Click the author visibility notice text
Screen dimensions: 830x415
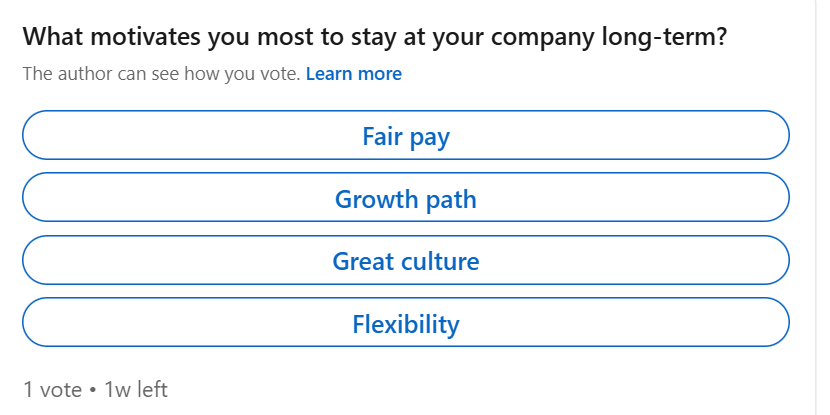point(160,74)
